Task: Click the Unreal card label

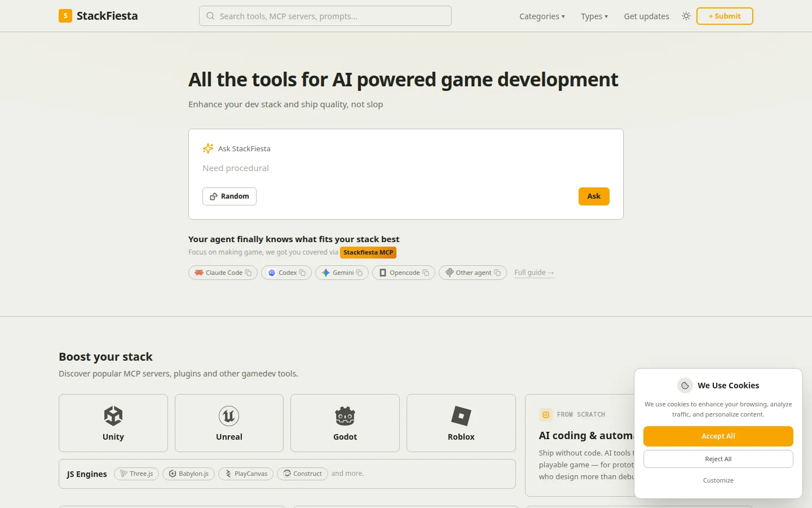Action: pos(229,437)
